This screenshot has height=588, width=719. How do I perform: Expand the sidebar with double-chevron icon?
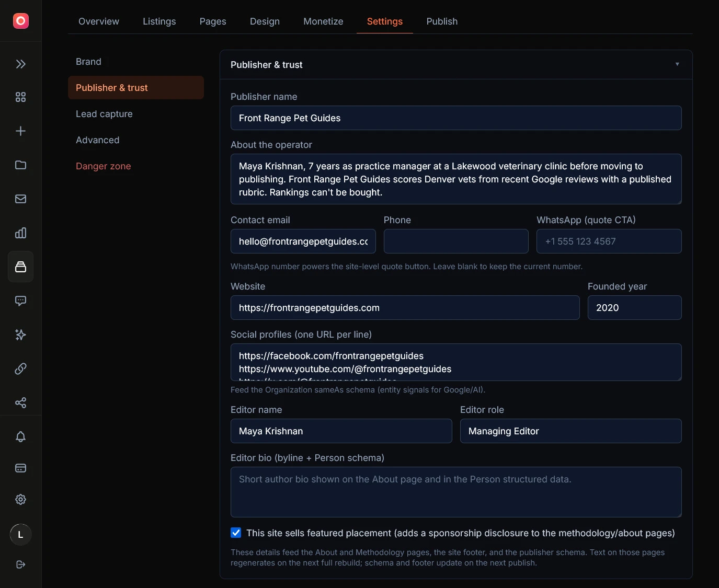(x=20, y=64)
